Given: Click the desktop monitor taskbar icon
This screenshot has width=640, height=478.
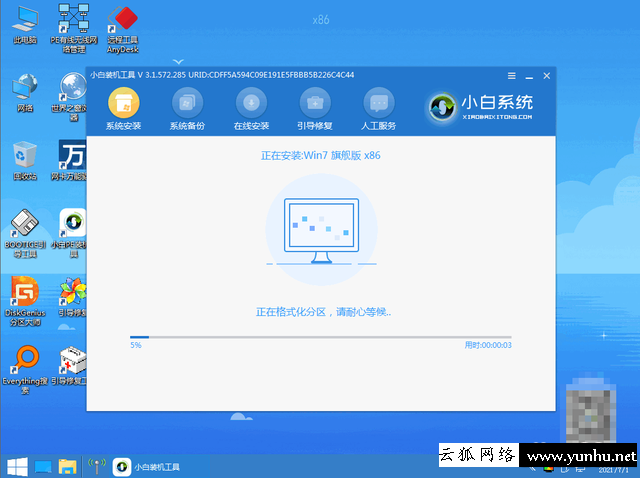Looking at the screenshot, I should (x=43, y=467).
